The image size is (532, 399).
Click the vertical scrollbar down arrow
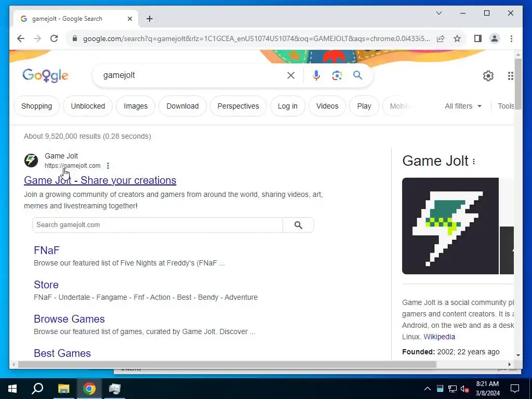[x=518, y=355]
